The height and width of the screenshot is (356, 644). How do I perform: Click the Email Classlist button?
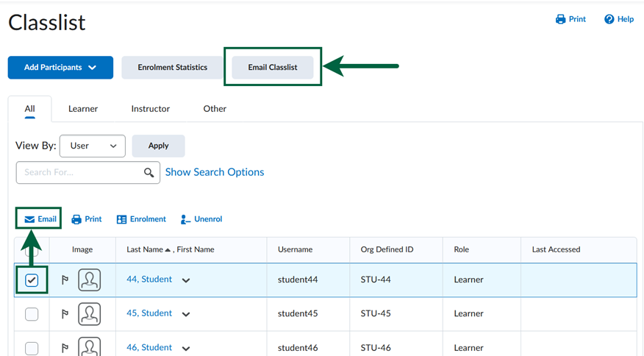click(x=273, y=68)
